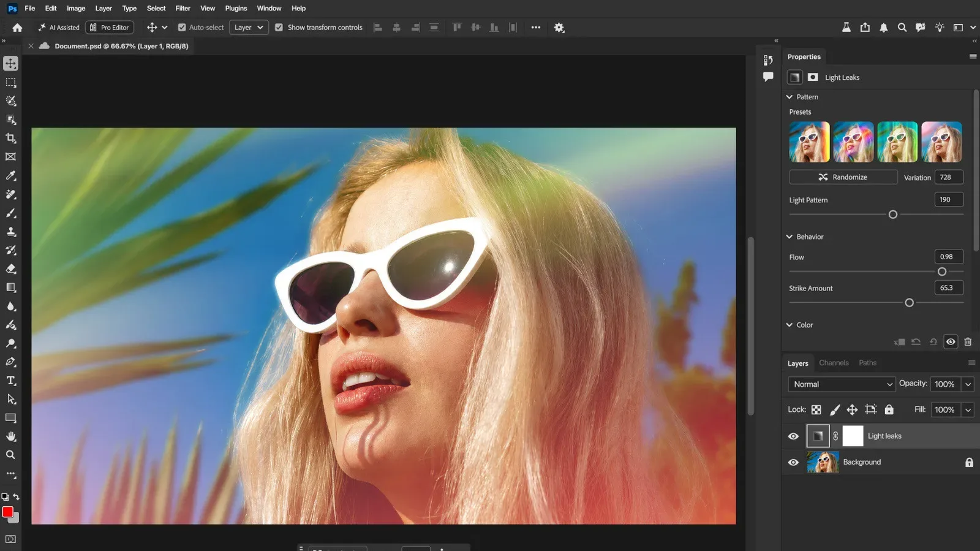Expand the Color section

coord(790,325)
